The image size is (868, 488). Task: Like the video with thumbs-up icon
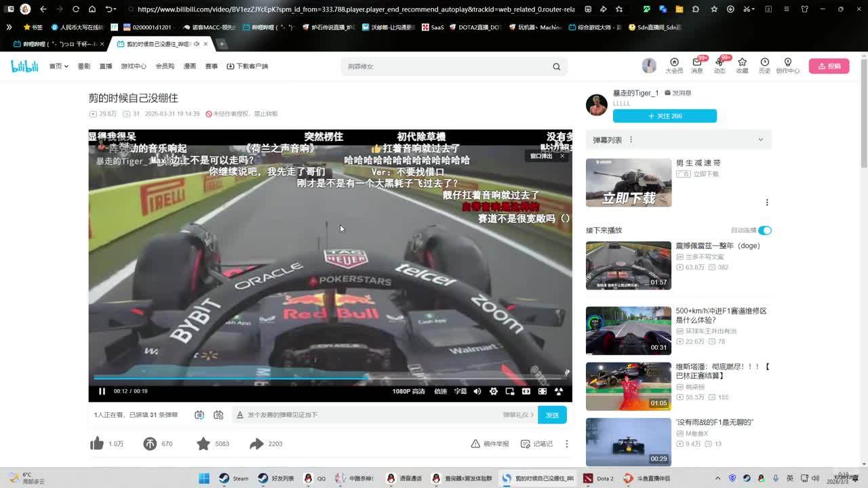click(97, 444)
